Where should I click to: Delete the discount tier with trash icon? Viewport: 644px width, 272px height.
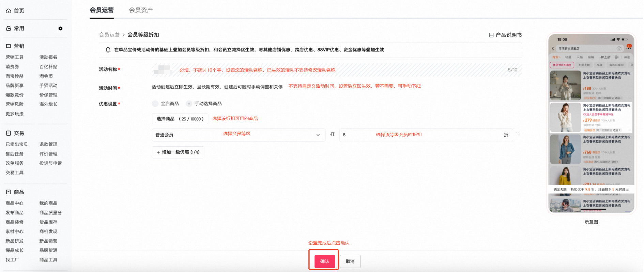click(518, 134)
